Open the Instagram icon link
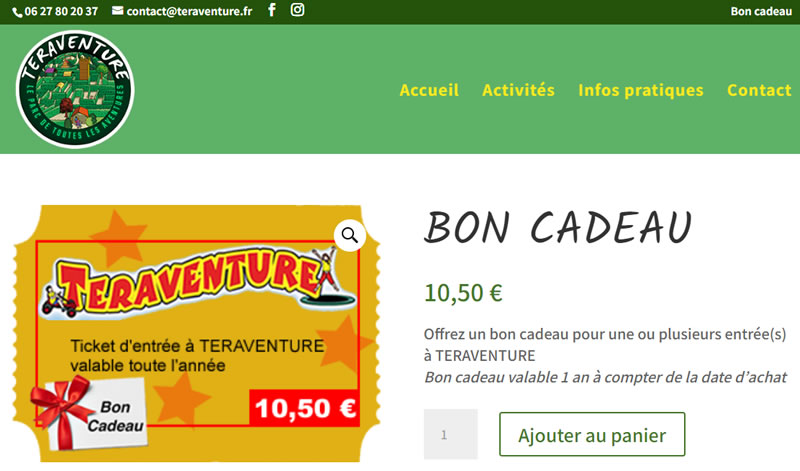This screenshot has height=471, width=800. coord(297,10)
